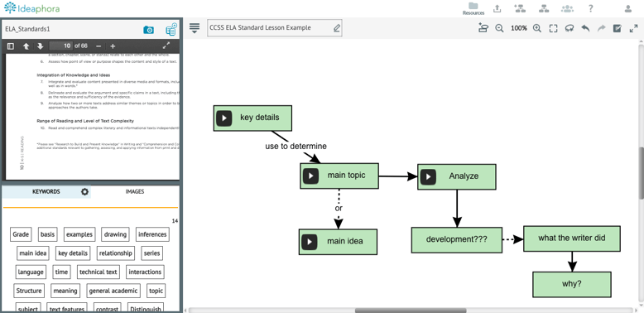Select the examples keyword
This screenshot has width=644, height=313.
point(79,234)
